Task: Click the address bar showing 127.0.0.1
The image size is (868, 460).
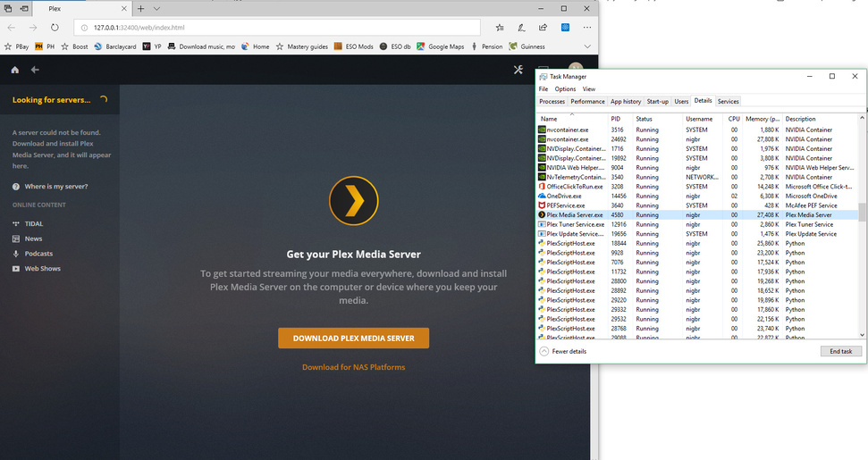Action: (277, 27)
